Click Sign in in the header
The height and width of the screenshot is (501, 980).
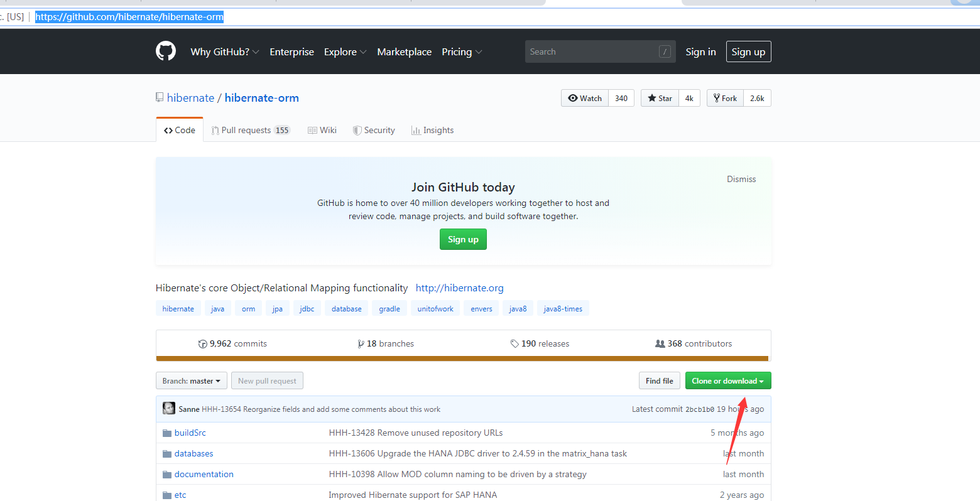(700, 51)
